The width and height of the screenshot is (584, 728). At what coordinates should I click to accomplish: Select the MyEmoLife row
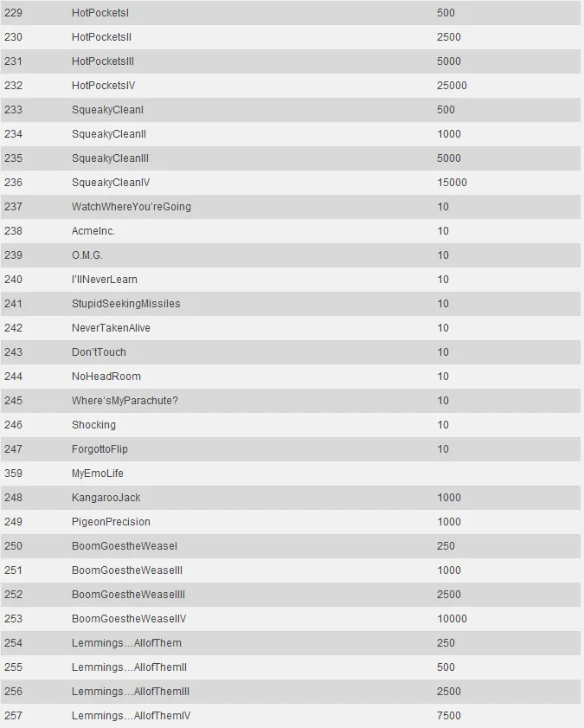97,474
